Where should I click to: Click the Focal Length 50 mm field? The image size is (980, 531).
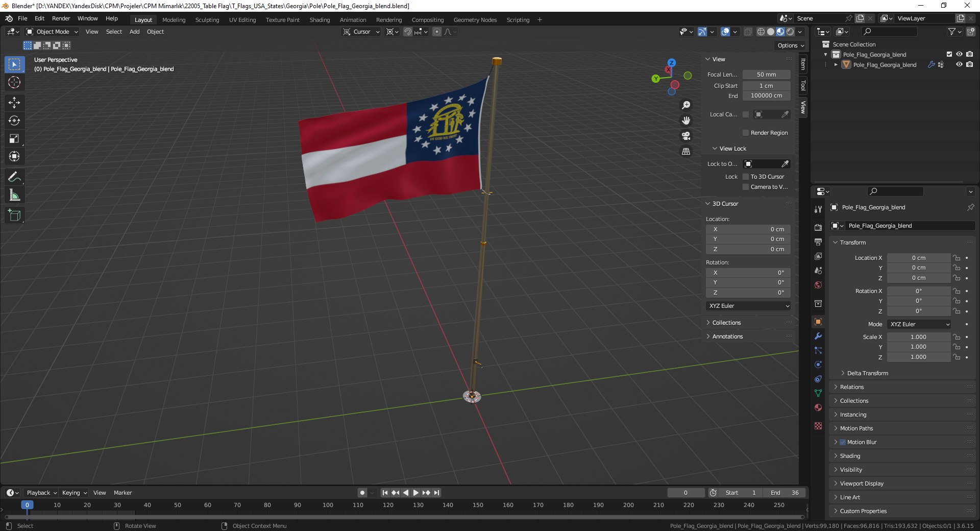[766, 75]
